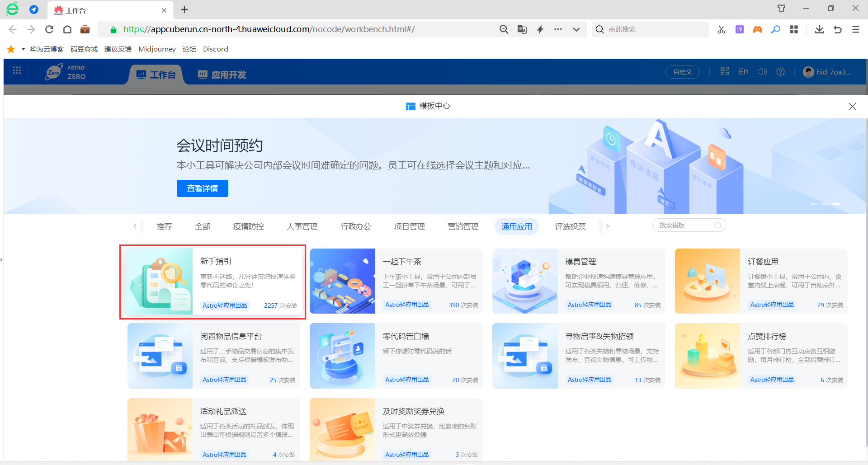Click the address bar zoom magnifier icon

coord(504,29)
